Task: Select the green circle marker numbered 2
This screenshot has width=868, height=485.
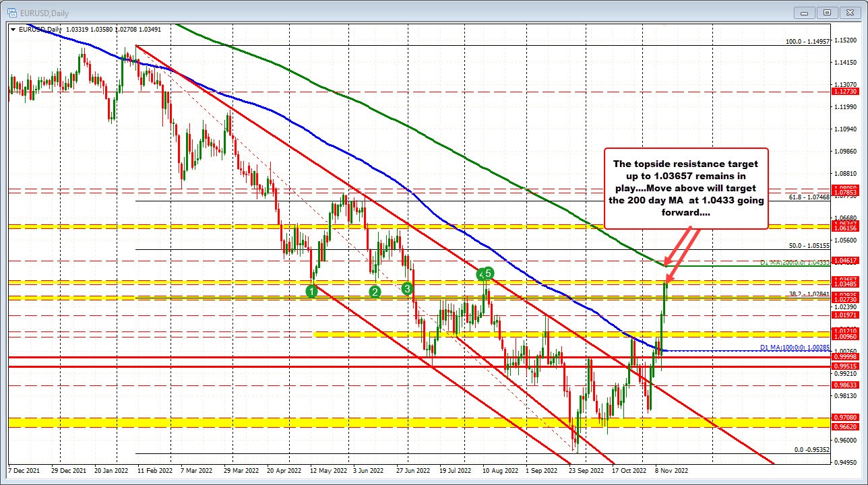Action: coord(375,291)
